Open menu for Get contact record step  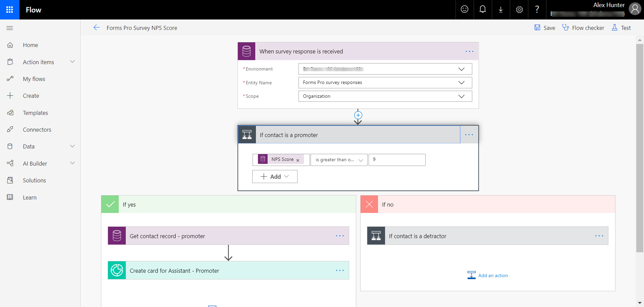click(340, 236)
